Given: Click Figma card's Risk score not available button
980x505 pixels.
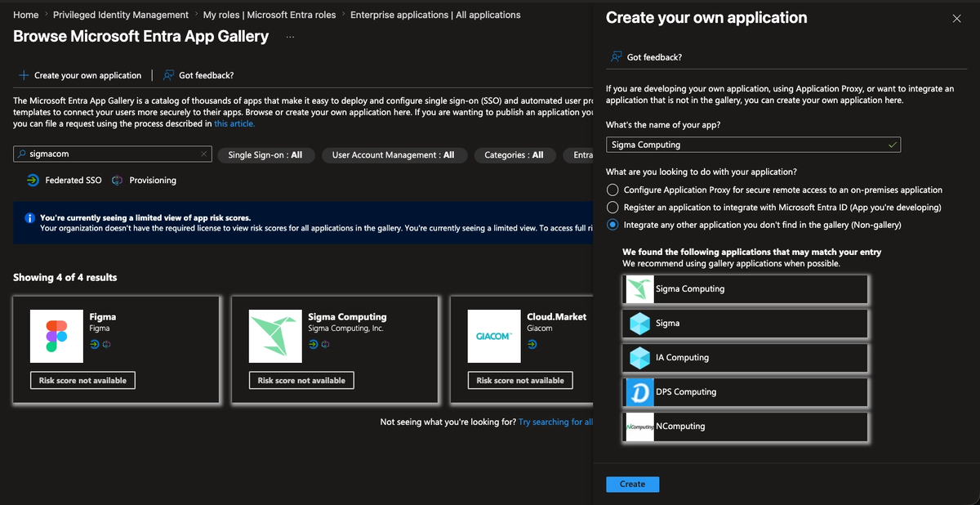Looking at the screenshot, I should [x=82, y=380].
